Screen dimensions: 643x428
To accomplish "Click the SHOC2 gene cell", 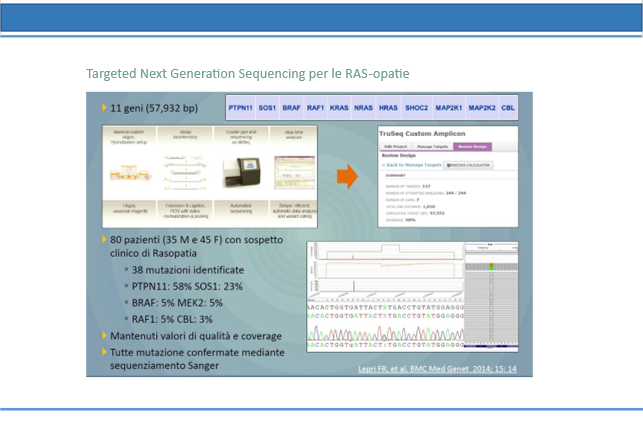I will (416, 108).
